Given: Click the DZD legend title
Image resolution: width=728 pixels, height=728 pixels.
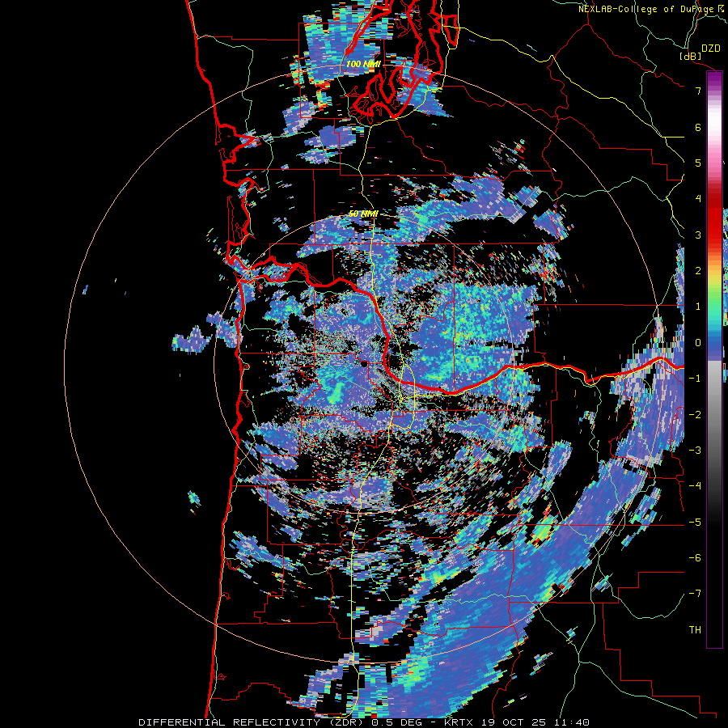Looking at the screenshot, I should (x=710, y=49).
